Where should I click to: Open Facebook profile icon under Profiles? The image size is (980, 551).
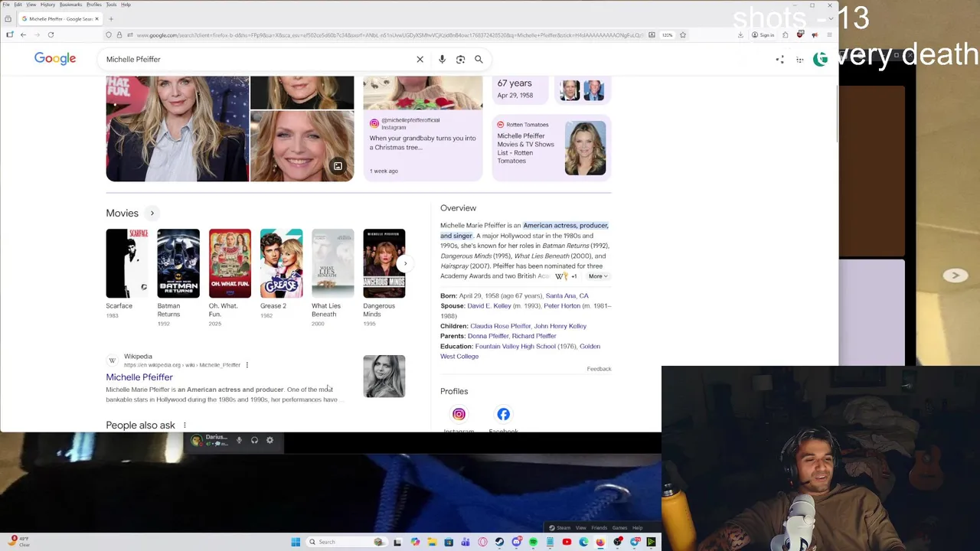pyautogui.click(x=503, y=414)
